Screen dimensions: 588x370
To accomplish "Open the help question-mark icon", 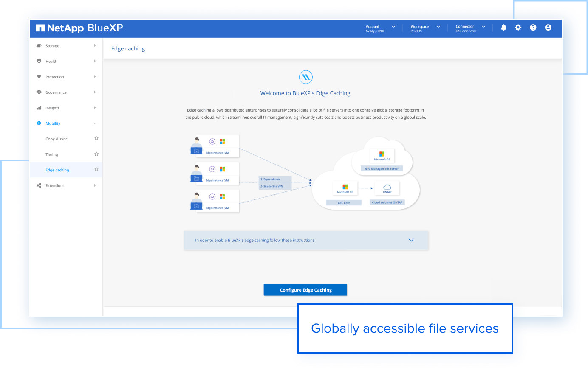I will (533, 27).
